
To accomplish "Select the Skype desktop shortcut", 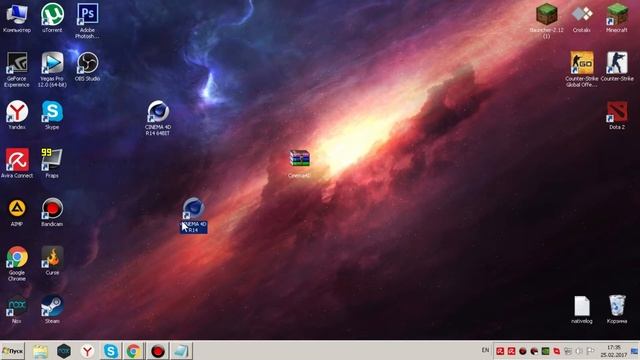I will point(52,115).
